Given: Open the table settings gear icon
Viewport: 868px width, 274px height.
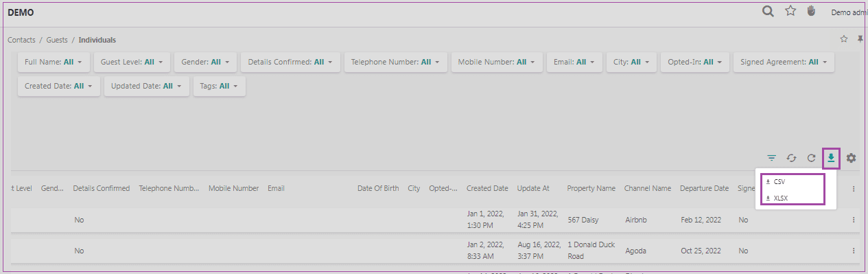Looking at the screenshot, I should (x=852, y=158).
